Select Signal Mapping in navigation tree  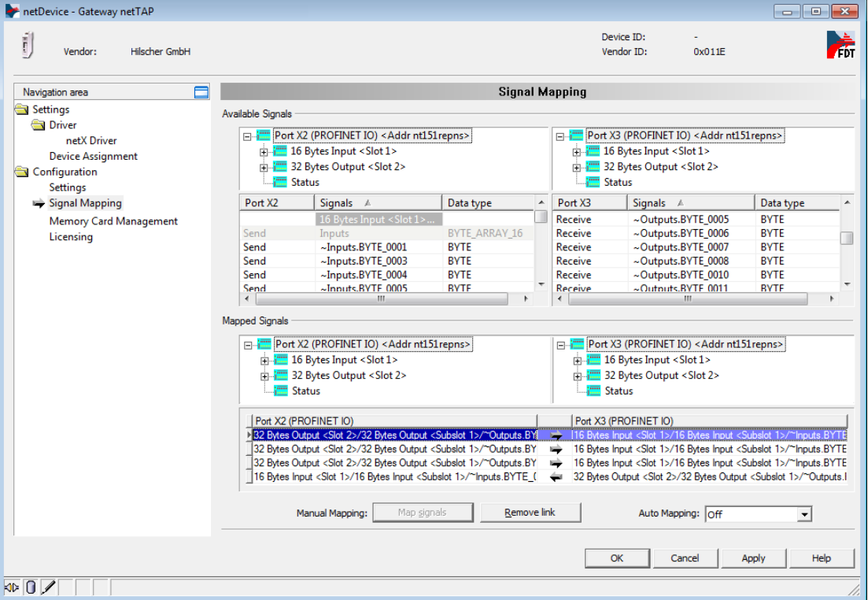pos(85,203)
